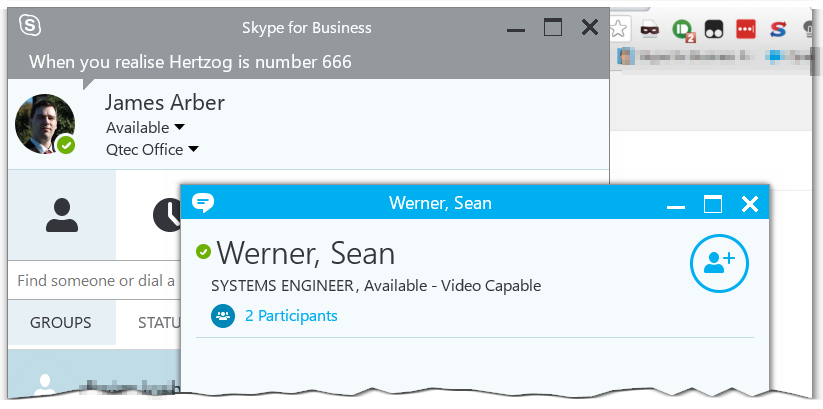
Task: Click the bookmark star icon in browser
Action: tap(619, 29)
